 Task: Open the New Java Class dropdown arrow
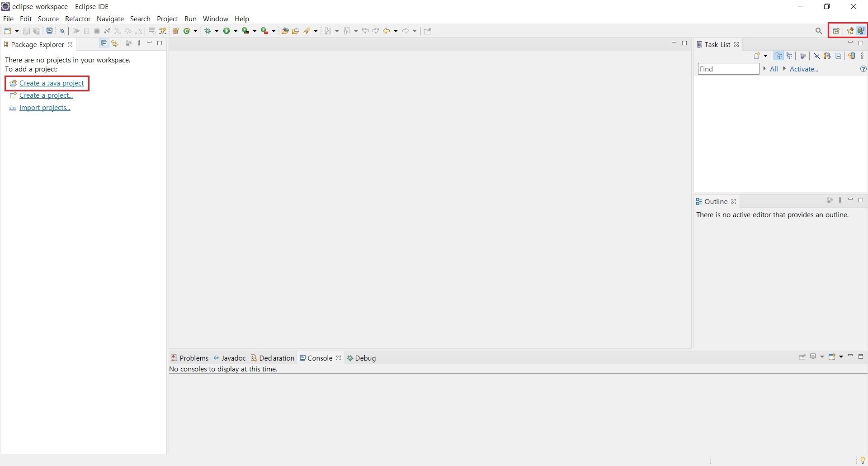pos(196,31)
